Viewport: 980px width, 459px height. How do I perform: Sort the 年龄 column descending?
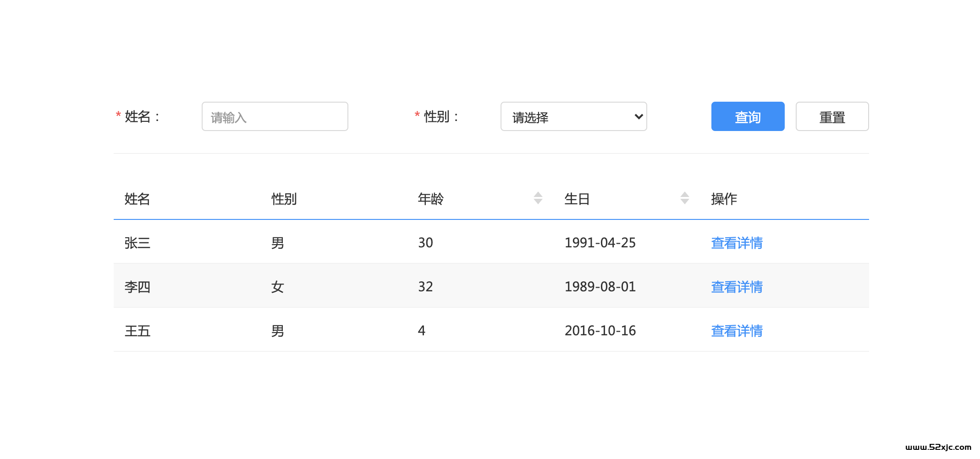(x=538, y=202)
